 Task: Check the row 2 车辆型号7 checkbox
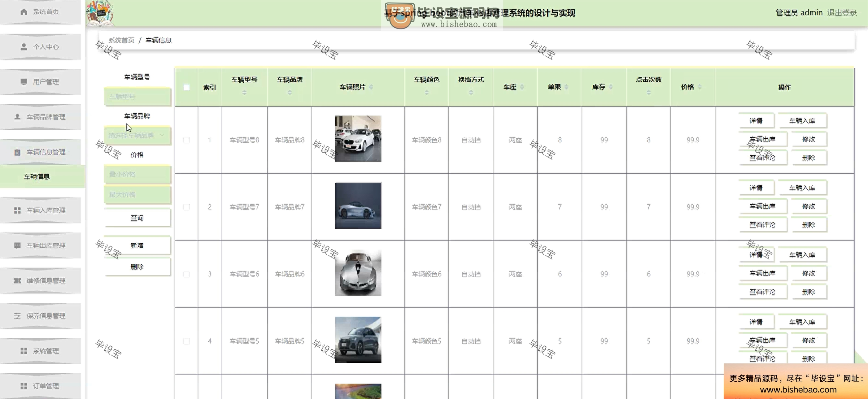[187, 207]
